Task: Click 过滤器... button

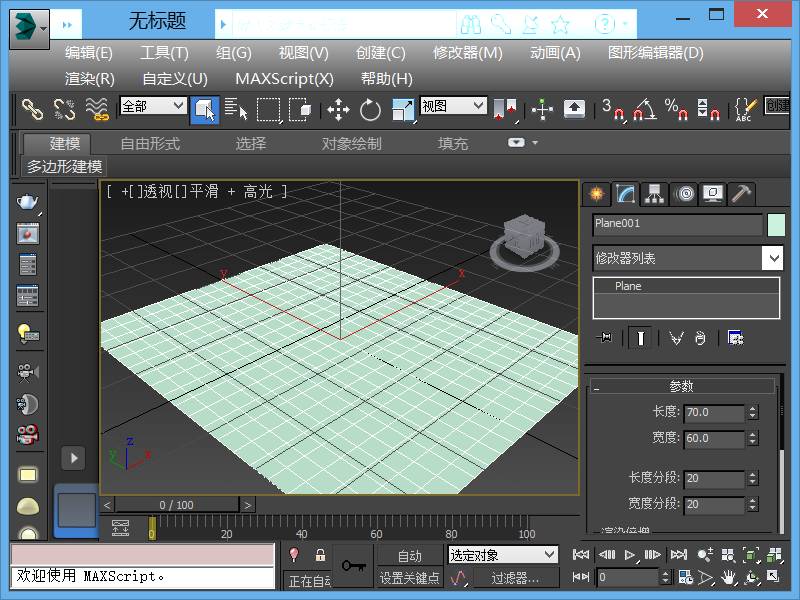Action: point(515,578)
